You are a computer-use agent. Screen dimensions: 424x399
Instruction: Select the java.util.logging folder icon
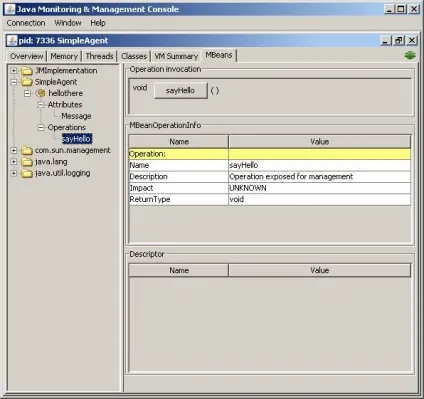(27, 173)
